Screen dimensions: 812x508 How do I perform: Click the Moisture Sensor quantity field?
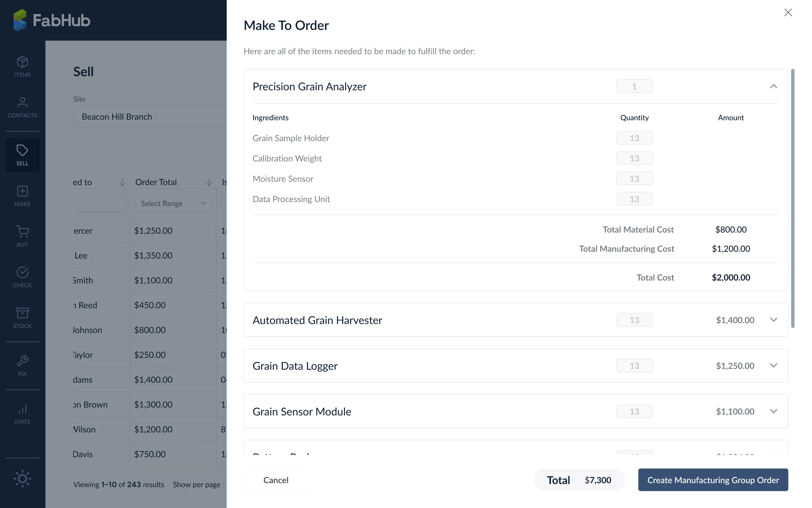click(x=634, y=178)
